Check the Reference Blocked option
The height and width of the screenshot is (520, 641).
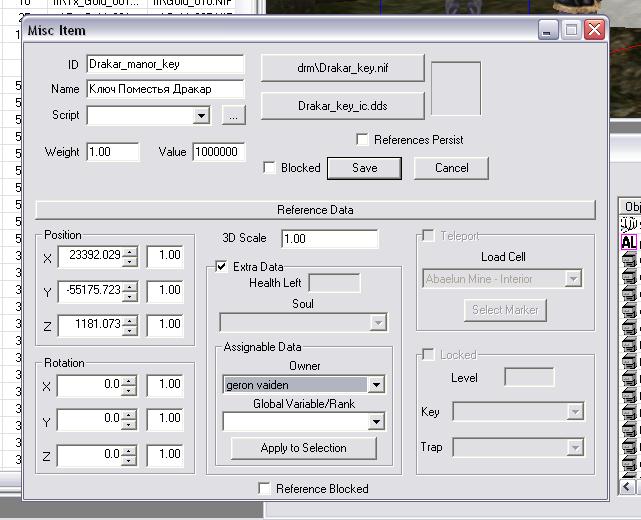point(265,489)
